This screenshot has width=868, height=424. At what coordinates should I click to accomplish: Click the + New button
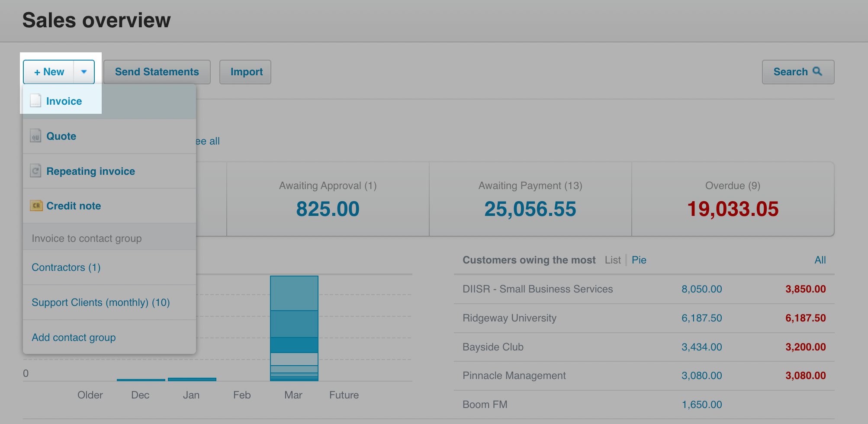point(48,72)
